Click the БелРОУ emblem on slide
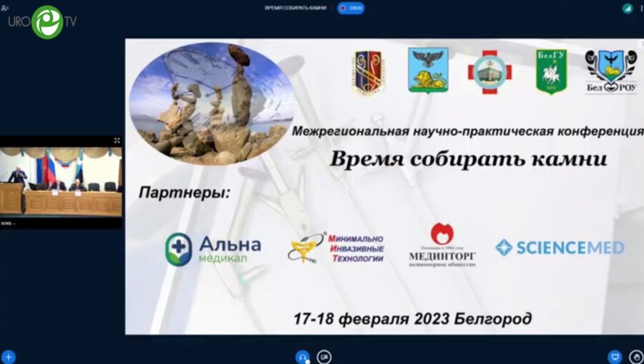 610,72
